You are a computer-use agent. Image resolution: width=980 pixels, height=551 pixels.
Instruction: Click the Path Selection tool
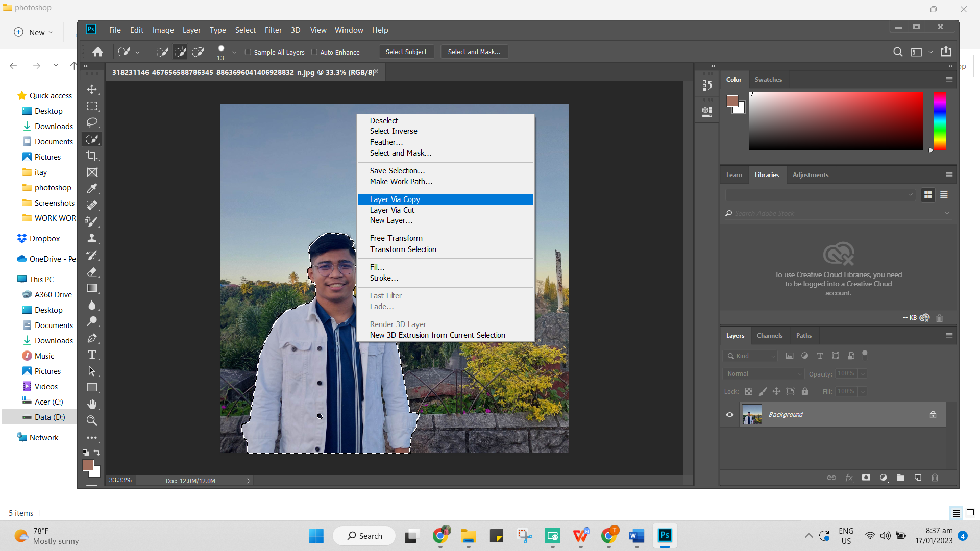(91, 371)
